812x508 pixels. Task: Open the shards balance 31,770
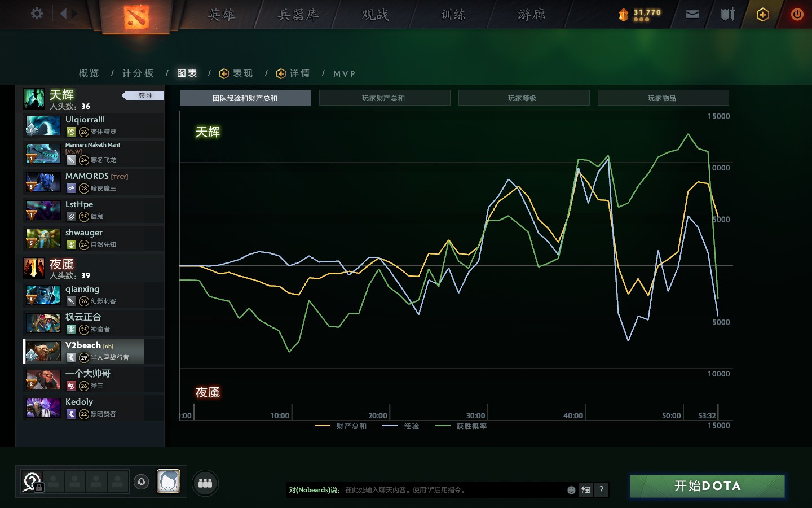pos(640,15)
